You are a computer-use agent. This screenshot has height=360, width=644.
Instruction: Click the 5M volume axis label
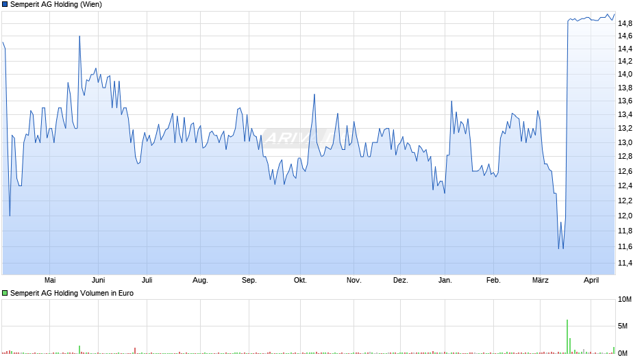(x=623, y=326)
